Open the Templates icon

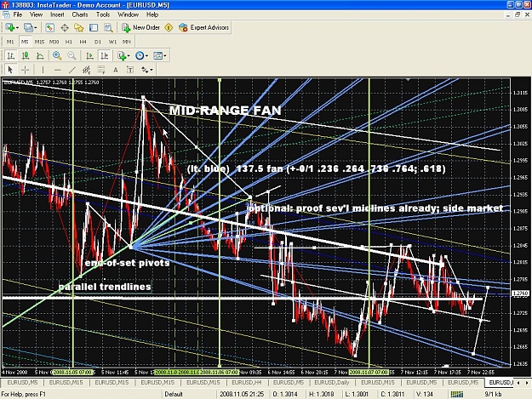157,55
